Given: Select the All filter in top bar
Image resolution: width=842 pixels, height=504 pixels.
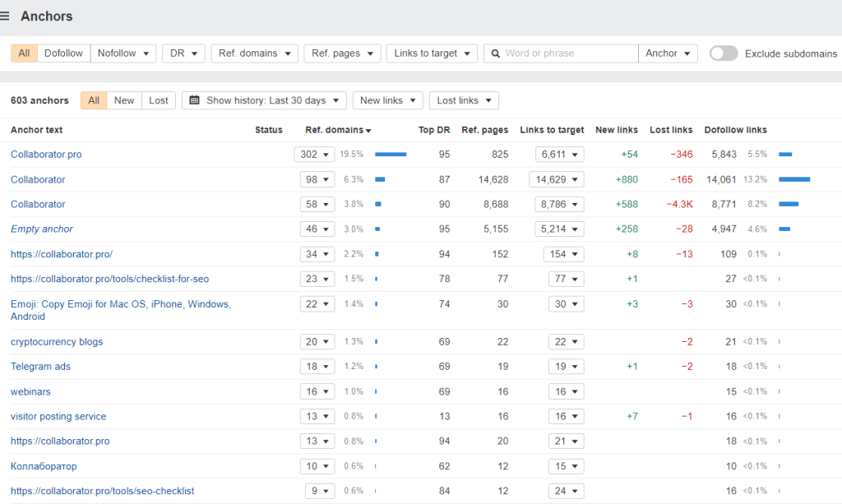Looking at the screenshot, I should (x=24, y=53).
